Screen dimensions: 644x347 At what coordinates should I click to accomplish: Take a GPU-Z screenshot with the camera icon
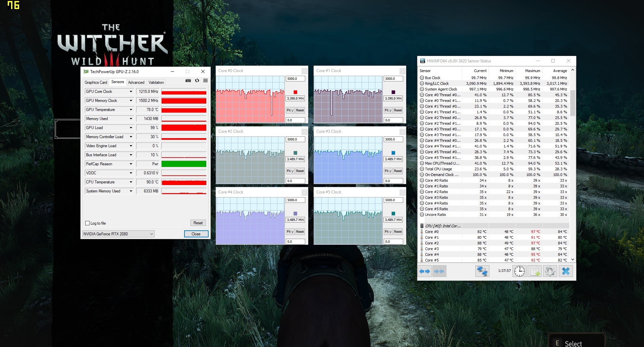(x=188, y=80)
